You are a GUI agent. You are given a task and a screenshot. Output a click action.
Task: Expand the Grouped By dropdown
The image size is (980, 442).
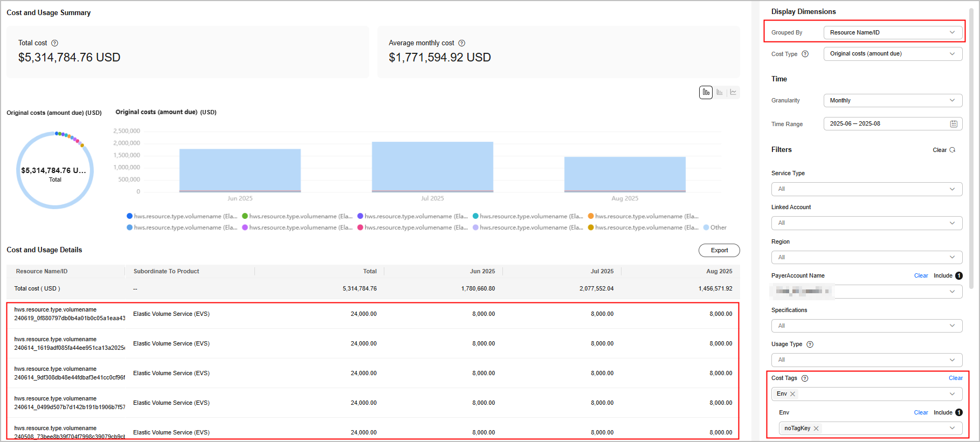(x=893, y=32)
